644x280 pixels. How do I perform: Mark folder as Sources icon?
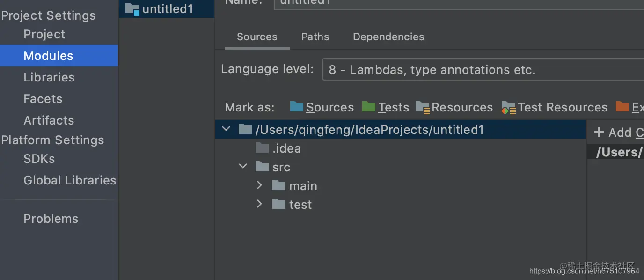click(297, 107)
